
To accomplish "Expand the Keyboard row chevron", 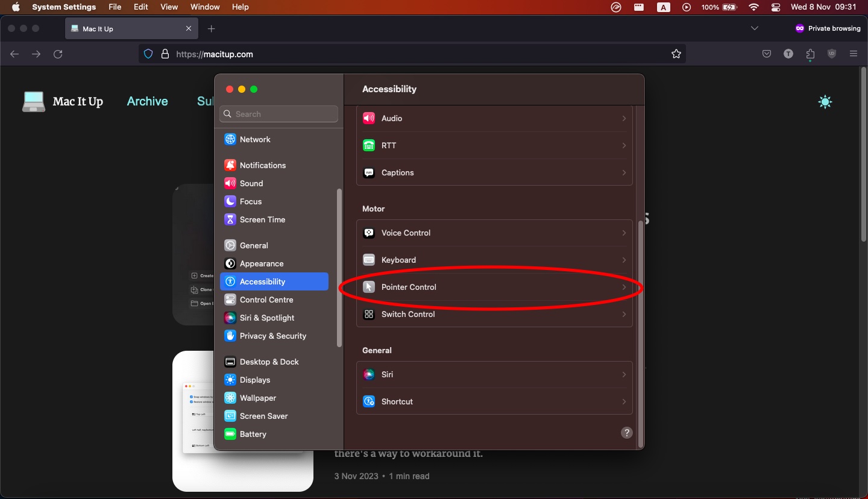I will [x=624, y=260].
